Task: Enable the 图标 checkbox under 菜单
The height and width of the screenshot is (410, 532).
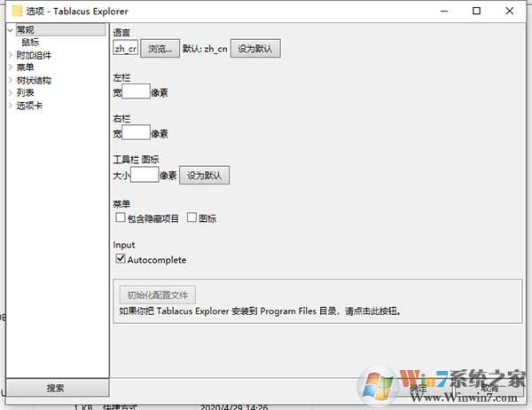Action: pos(192,217)
